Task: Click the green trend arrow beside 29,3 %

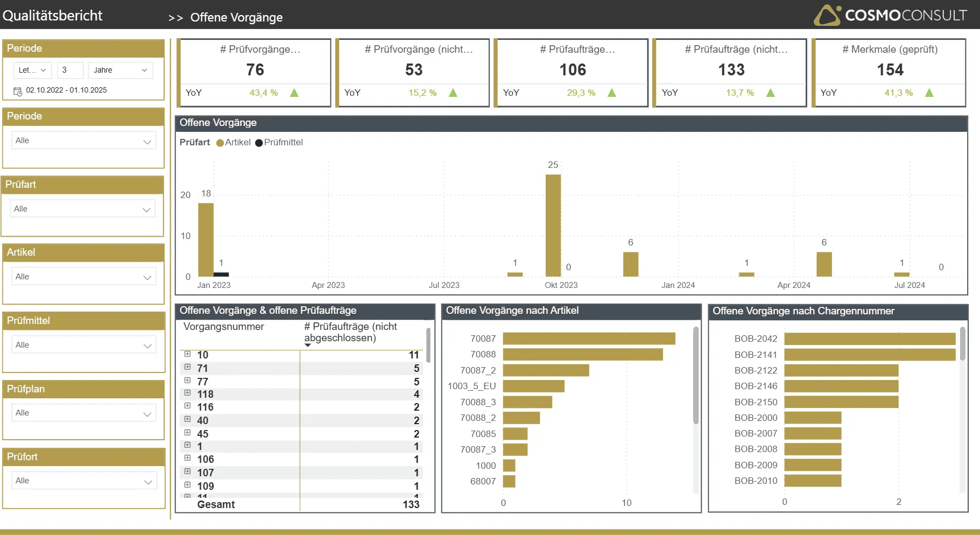Action: pos(612,93)
